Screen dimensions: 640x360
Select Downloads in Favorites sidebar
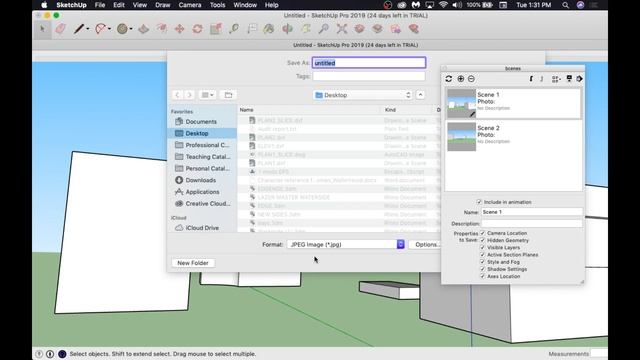pyautogui.click(x=202, y=180)
